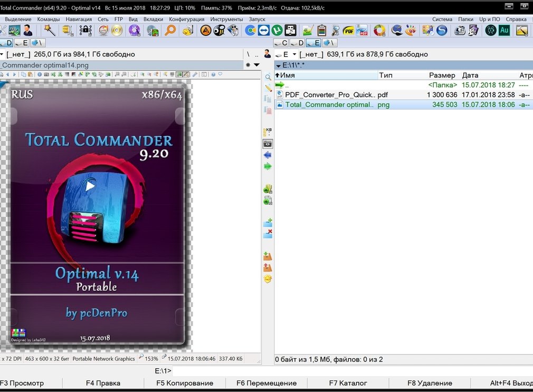Expand the E:\1\*.* path dropdown
Viewport: 533px width, 392px height.
(279, 65)
